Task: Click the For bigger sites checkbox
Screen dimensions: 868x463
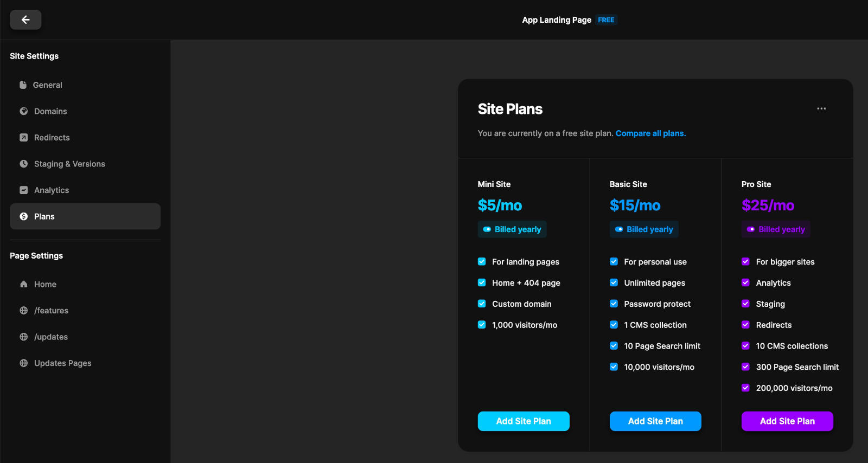Action: point(745,261)
